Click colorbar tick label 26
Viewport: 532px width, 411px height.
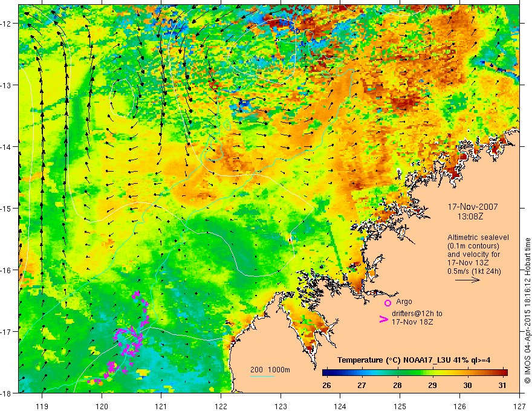click(326, 386)
